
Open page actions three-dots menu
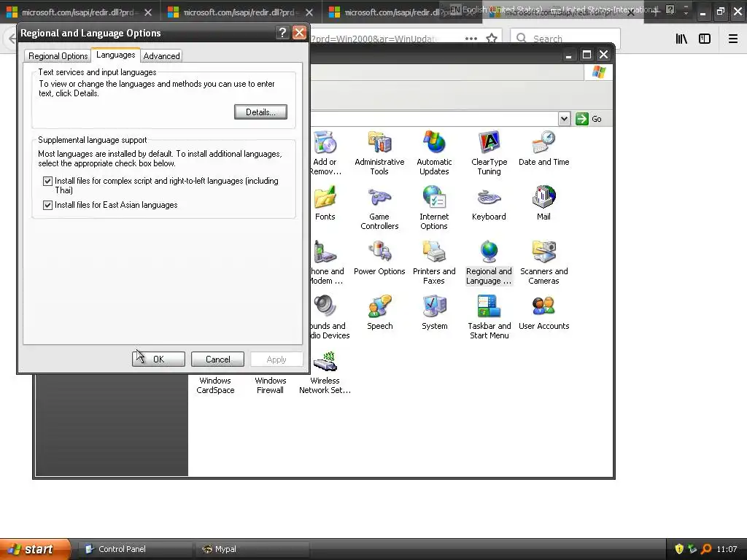tap(471, 38)
